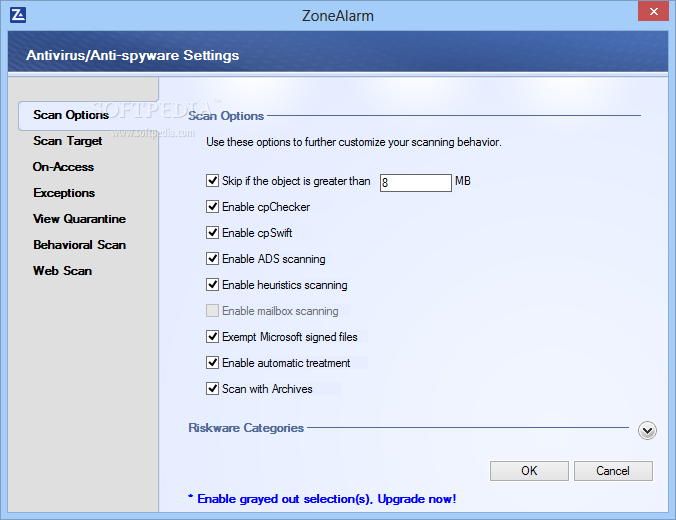The image size is (676, 520).
Task: Click the Riskware Categories heading
Action: (x=246, y=428)
